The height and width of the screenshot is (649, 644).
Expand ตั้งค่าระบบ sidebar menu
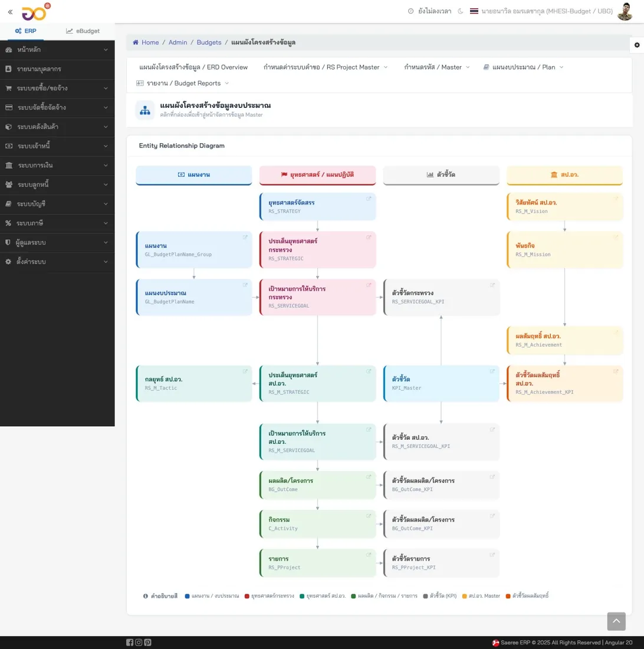[x=57, y=262]
